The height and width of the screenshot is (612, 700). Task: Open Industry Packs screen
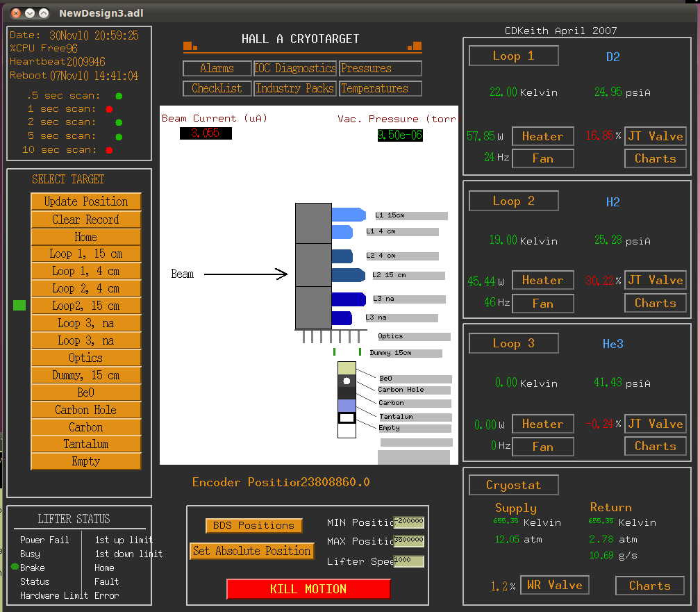(x=294, y=88)
